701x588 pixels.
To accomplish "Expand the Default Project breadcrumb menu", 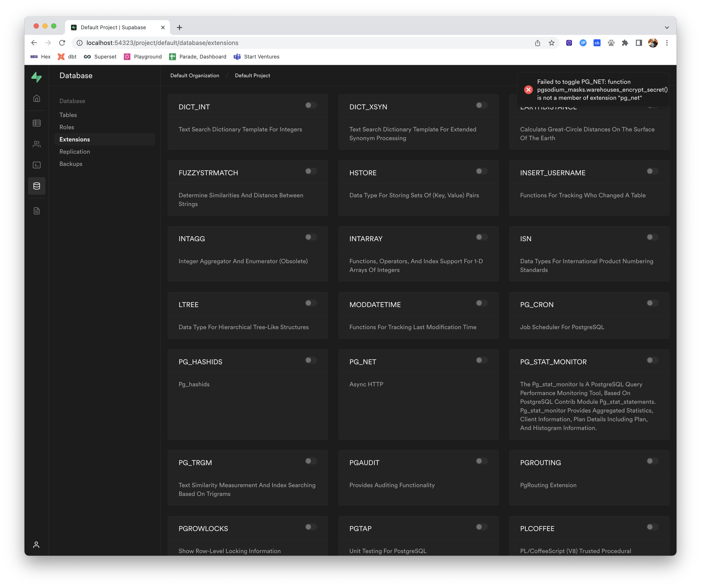I will [x=252, y=76].
